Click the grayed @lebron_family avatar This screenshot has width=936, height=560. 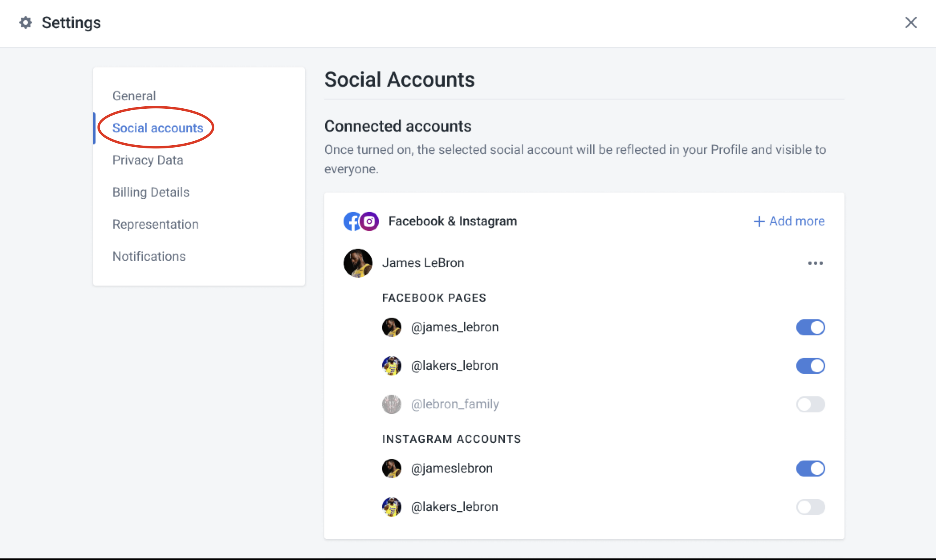tap(391, 404)
